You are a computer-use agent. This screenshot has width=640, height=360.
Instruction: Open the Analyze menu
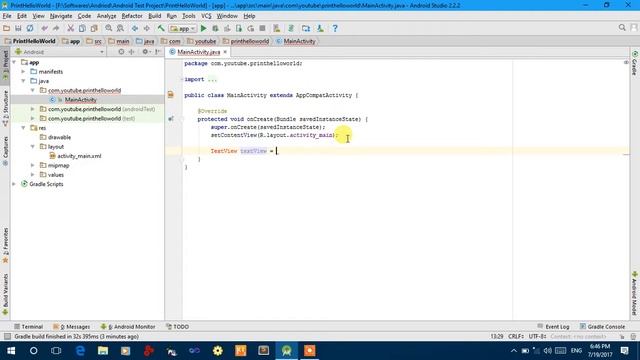(x=107, y=16)
